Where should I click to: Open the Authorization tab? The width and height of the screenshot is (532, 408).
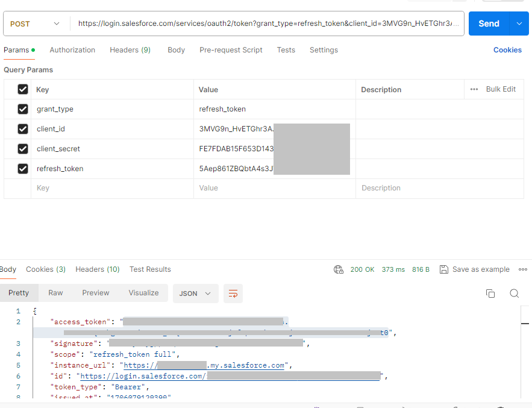72,50
